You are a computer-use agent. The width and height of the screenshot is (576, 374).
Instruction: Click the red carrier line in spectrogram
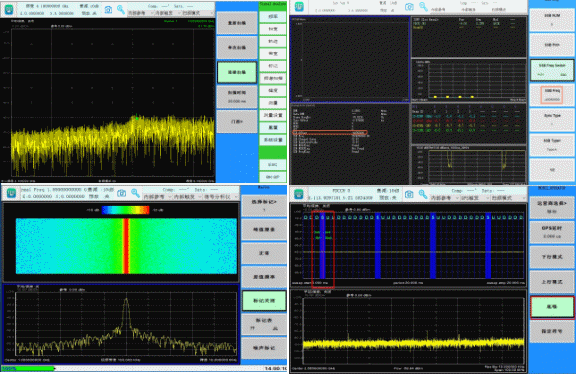(x=126, y=246)
